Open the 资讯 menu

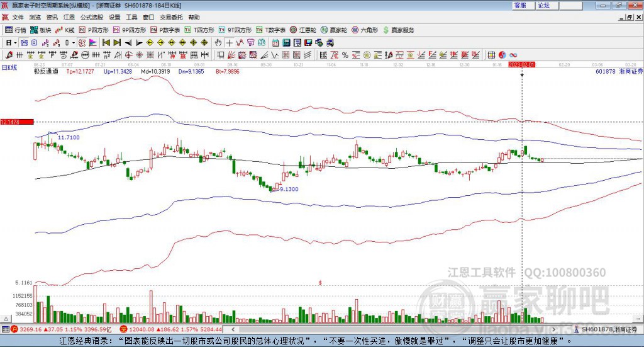click(x=52, y=17)
